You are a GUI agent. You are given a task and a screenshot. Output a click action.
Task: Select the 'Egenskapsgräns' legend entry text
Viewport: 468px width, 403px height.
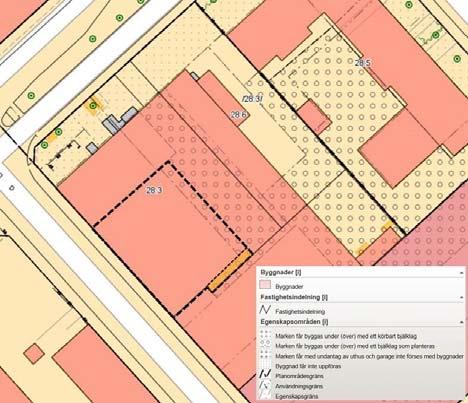pyautogui.click(x=297, y=396)
